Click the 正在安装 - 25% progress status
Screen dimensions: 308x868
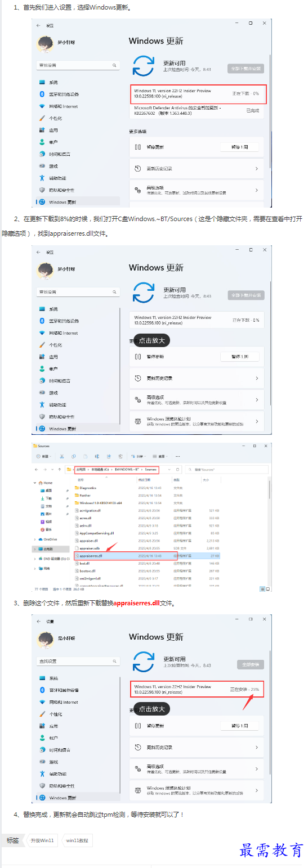(244, 689)
